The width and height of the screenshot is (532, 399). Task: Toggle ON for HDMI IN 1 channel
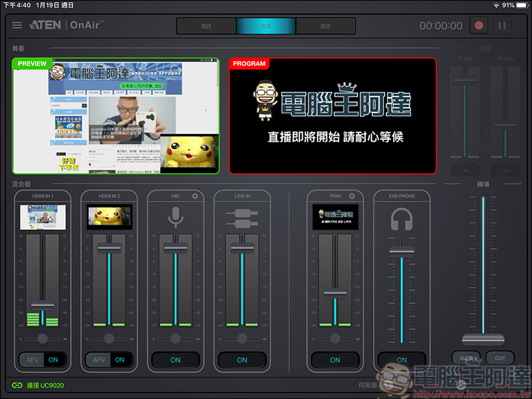click(x=53, y=360)
